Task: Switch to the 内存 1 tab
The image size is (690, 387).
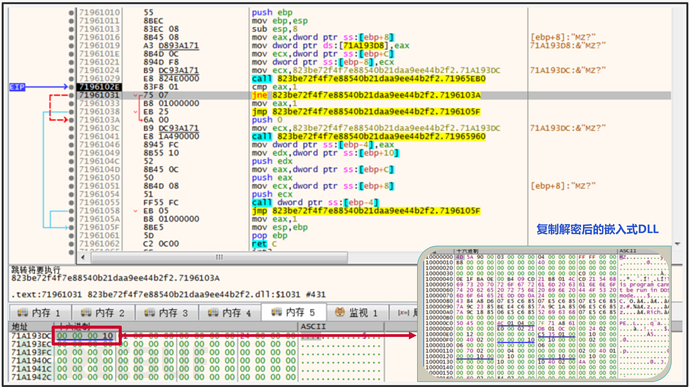Action: (x=39, y=313)
